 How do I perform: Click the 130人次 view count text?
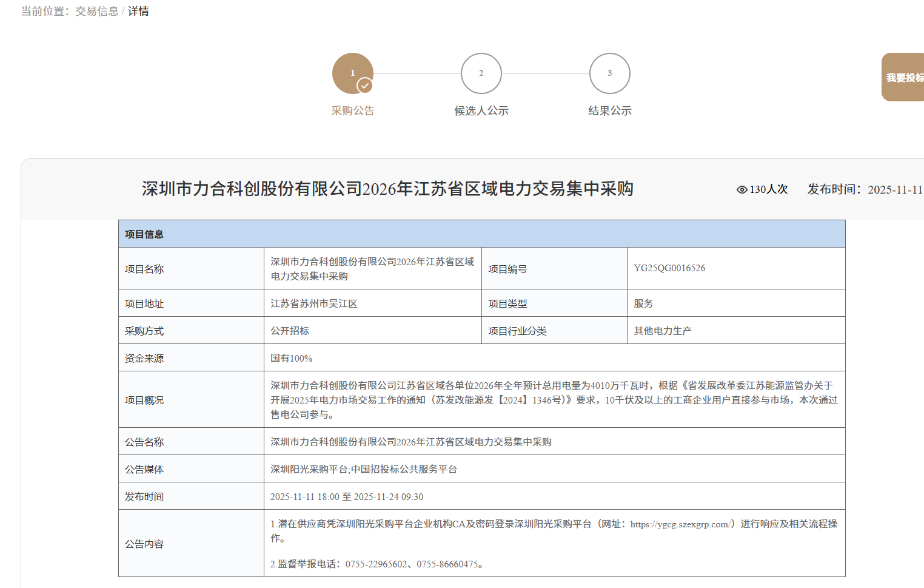(768, 189)
